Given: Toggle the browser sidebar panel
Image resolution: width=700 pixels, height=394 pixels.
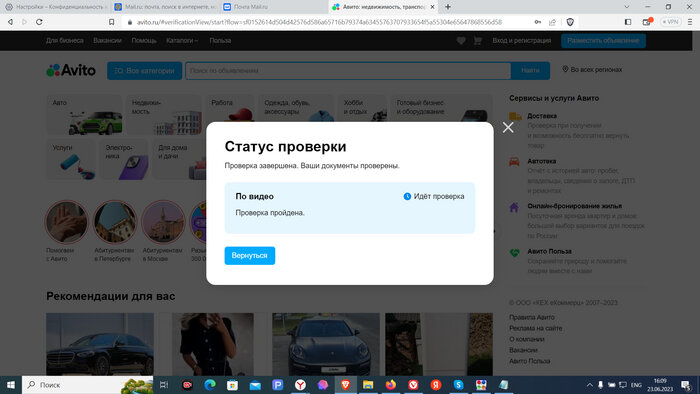Looking at the screenshot, I should (628, 22).
